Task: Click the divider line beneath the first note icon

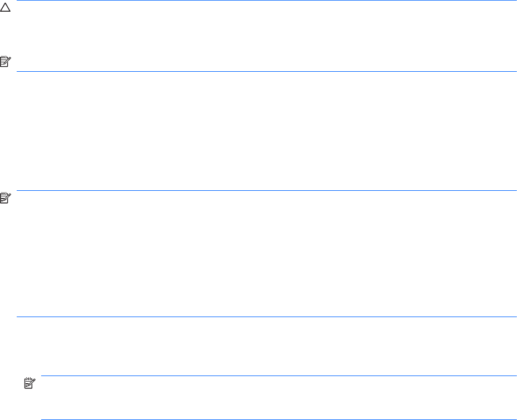Action: 266,71
